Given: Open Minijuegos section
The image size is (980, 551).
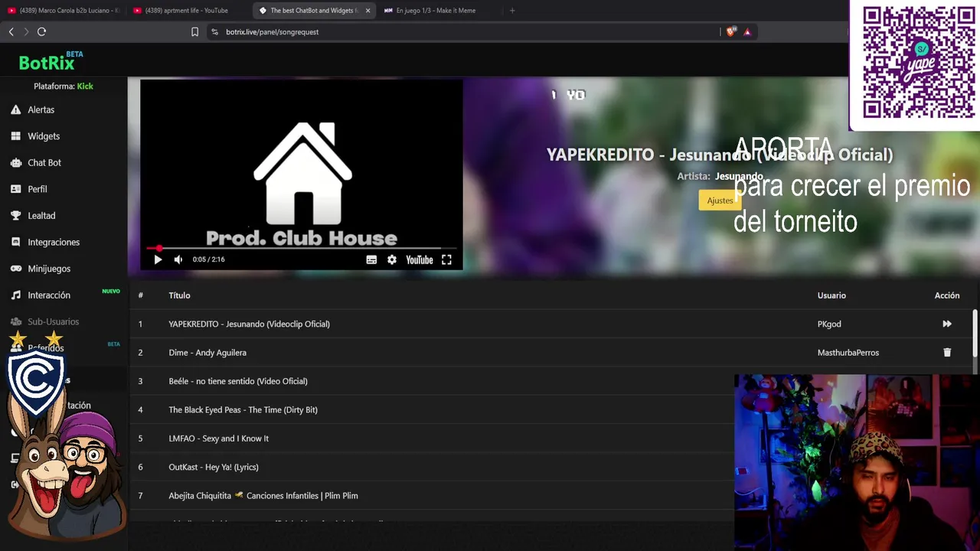Looking at the screenshot, I should click(x=49, y=269).
